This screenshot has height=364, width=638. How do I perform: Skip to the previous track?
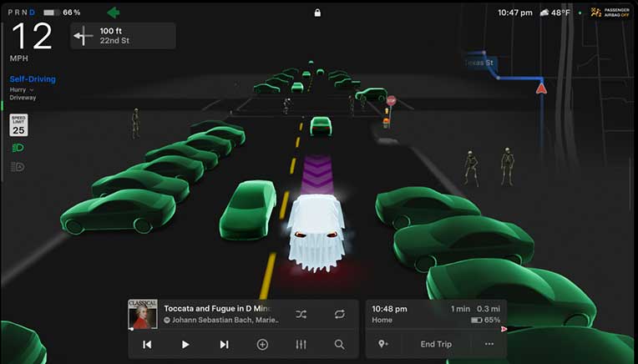(x=147, y=345)
